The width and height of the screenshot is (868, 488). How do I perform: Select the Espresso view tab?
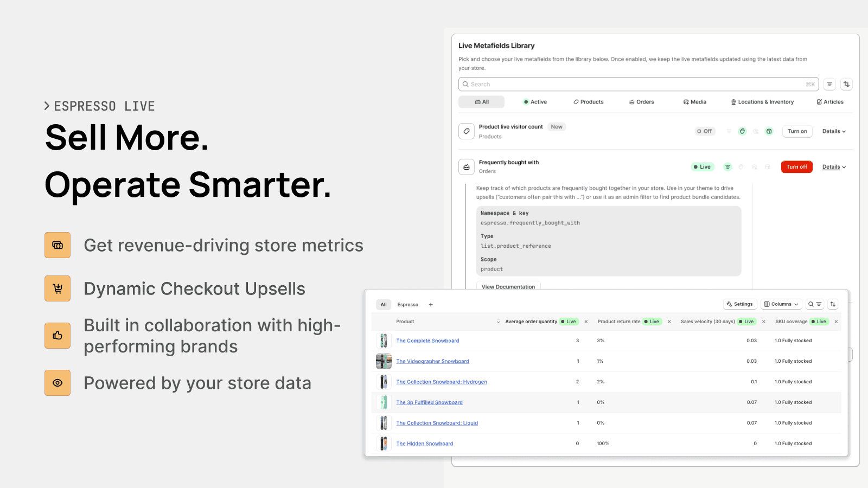pos(407,305)
